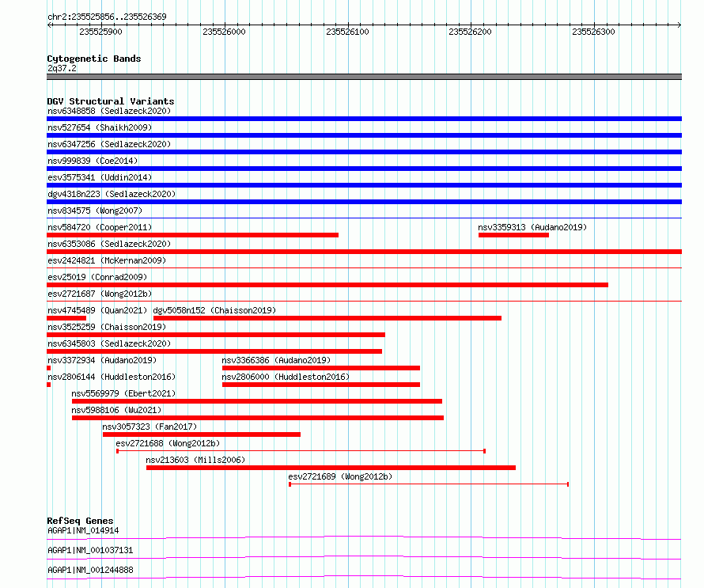Click the nsv6348858 (Sedlazeck2020) variant label
Screen dimensions: 704x588
pos(109,111)
